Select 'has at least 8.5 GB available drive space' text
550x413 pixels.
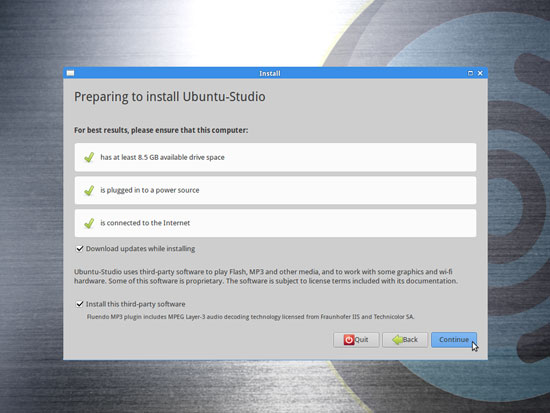[x=162, y=157]
